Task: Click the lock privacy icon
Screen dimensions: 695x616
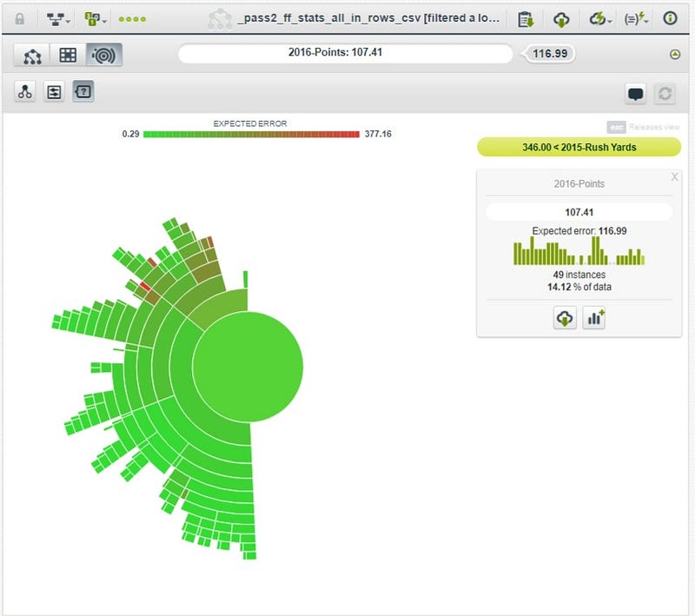Action: point(19,19)
